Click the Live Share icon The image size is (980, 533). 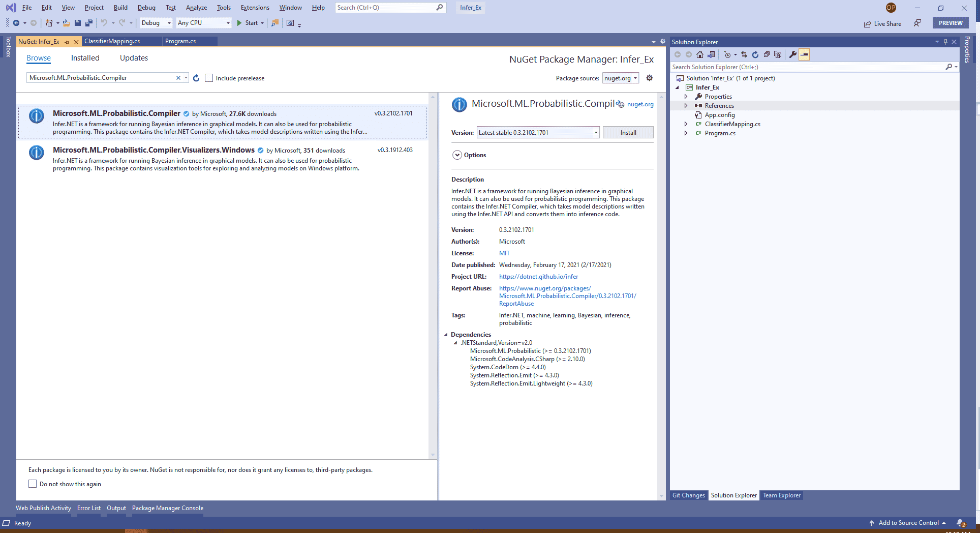click(882, 23)
